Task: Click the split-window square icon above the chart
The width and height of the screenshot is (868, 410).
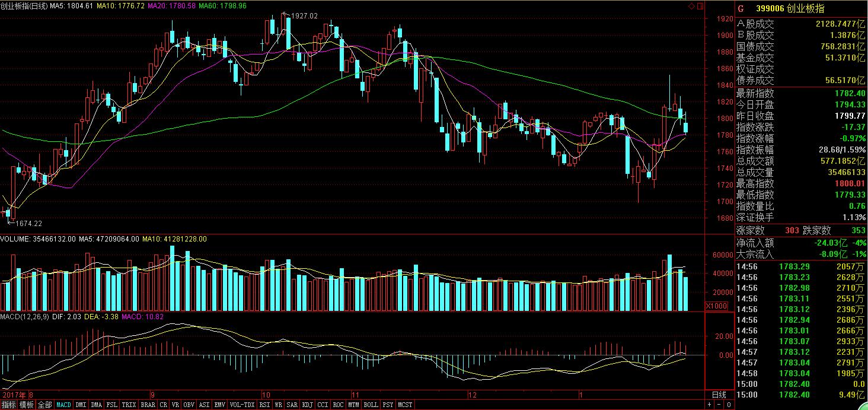Action: [x=700, y=6]
